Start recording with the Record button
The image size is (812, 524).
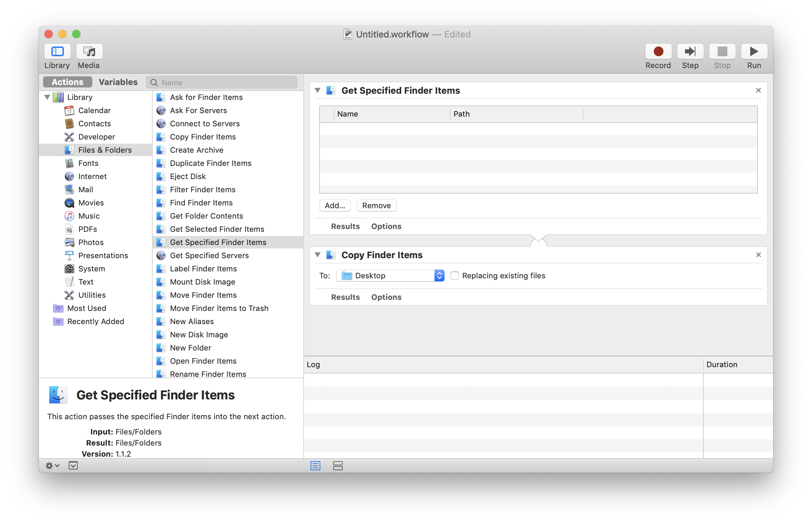click(658, 52)
